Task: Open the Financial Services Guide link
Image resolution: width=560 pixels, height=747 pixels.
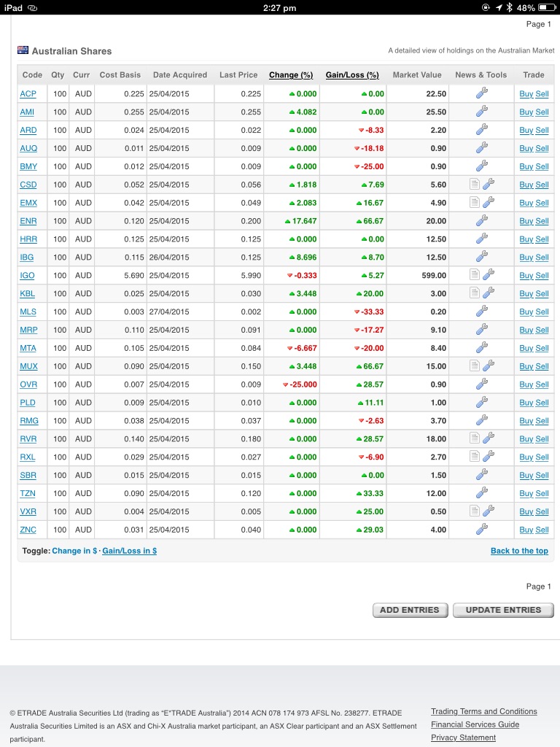Action: pyautogui.click(x=475, y=724)
